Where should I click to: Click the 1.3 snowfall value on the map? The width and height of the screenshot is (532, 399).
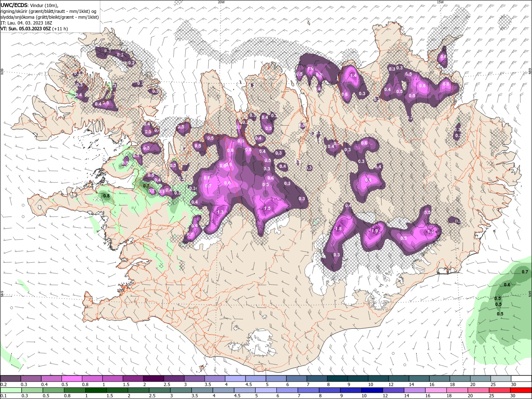(x=220, y=212)
